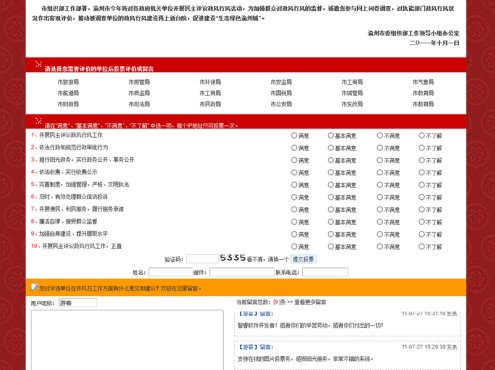Image resolution: width=495 pixels, height=370 pixels.
Task: Select 不了解 for question 5
Action: point(421,185)
